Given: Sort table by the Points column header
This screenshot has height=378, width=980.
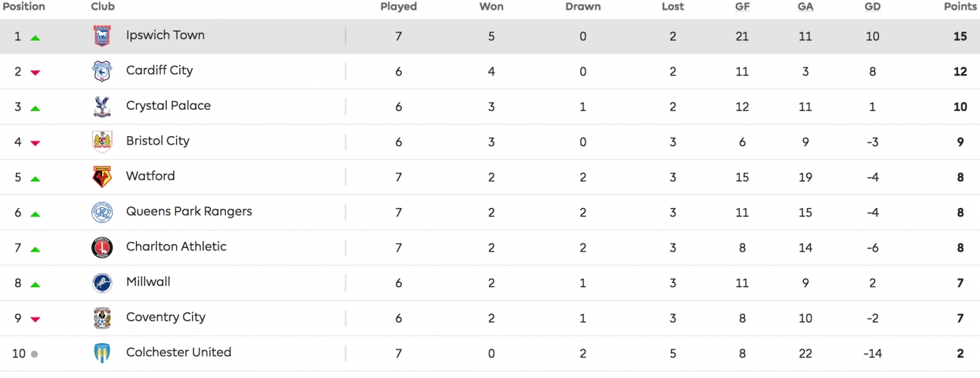Looking at the screenshot, I should pos(960,6).
